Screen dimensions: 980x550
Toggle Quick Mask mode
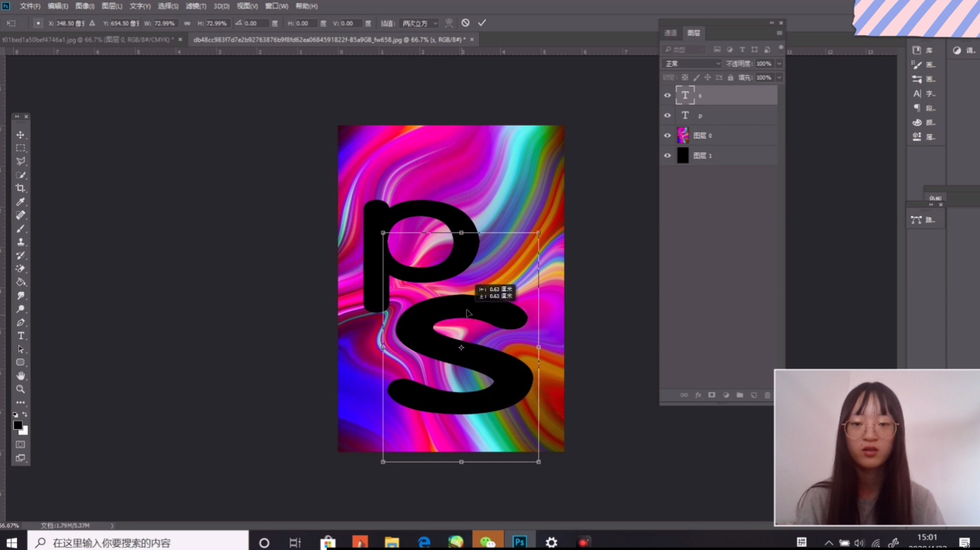(21, 444)
